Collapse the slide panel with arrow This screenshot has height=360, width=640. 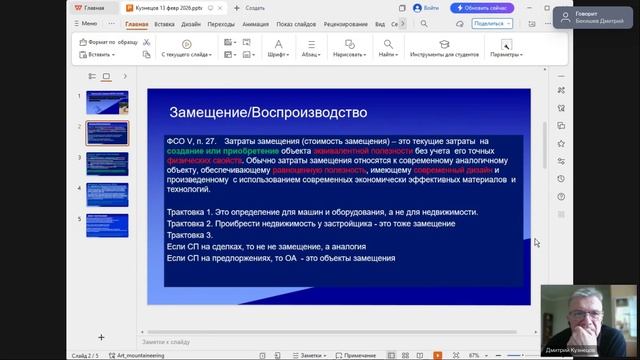[125, 76]
